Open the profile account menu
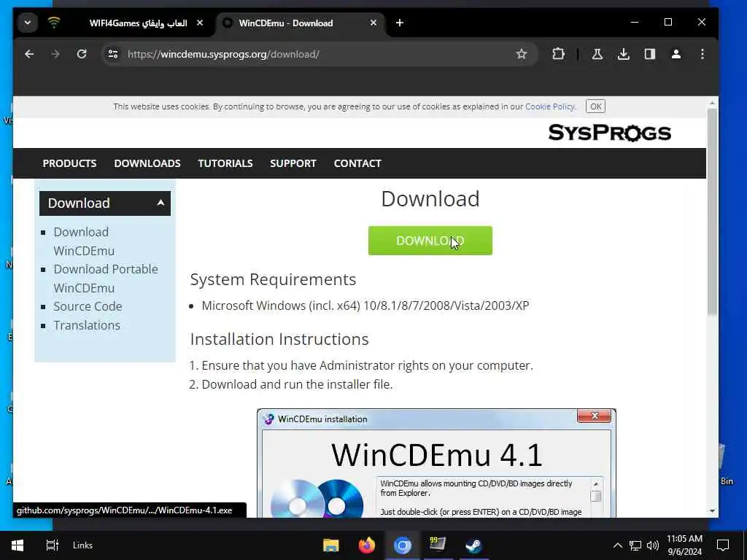The width and height of the screenshot is (747, 560). (x=676, y=54)
